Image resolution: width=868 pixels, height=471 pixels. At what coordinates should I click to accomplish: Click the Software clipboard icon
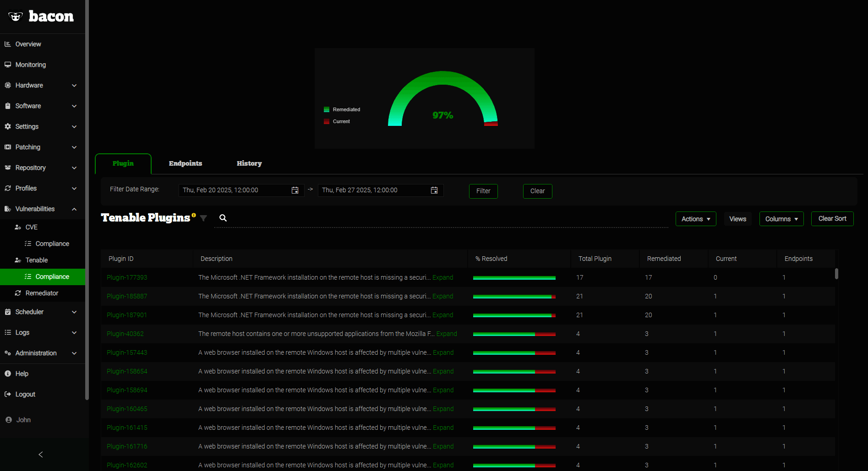pyautogui.click(x=8, y=106)
